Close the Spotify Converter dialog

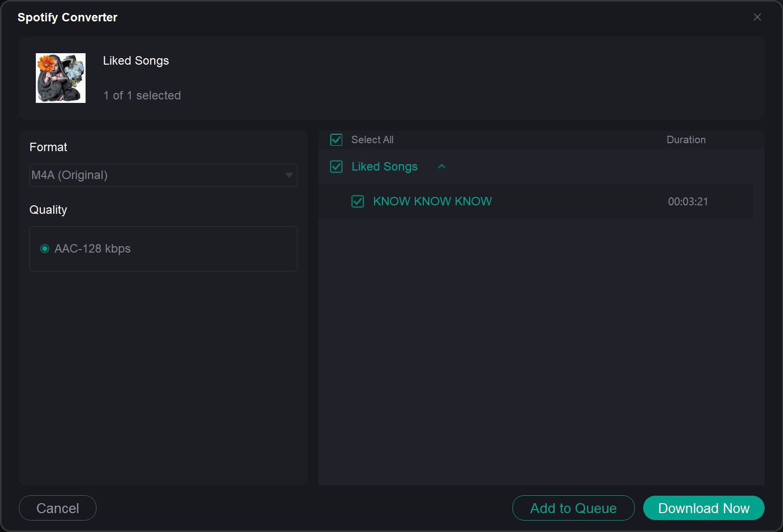[x=757, y=17]
